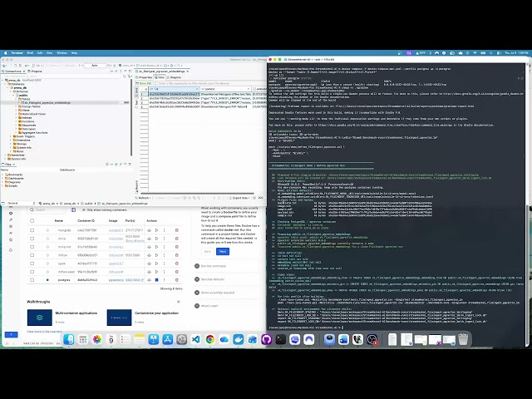Screen dimensions: 532x399
Task: Launch Google Chrome from the Dock
Action: tap(210, 339)
